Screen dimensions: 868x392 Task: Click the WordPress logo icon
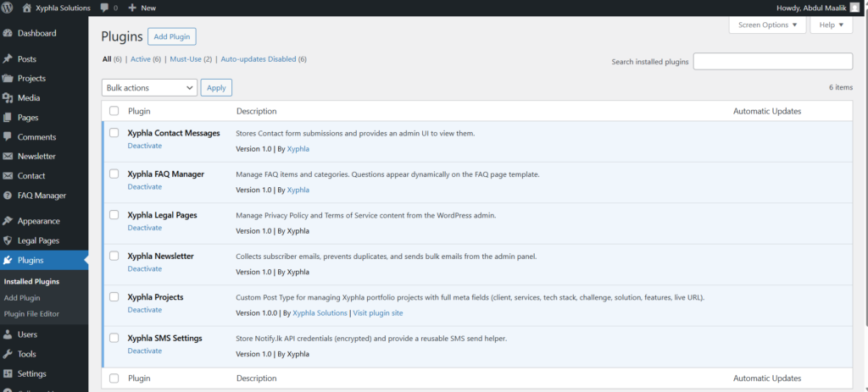tap(8, 8)
